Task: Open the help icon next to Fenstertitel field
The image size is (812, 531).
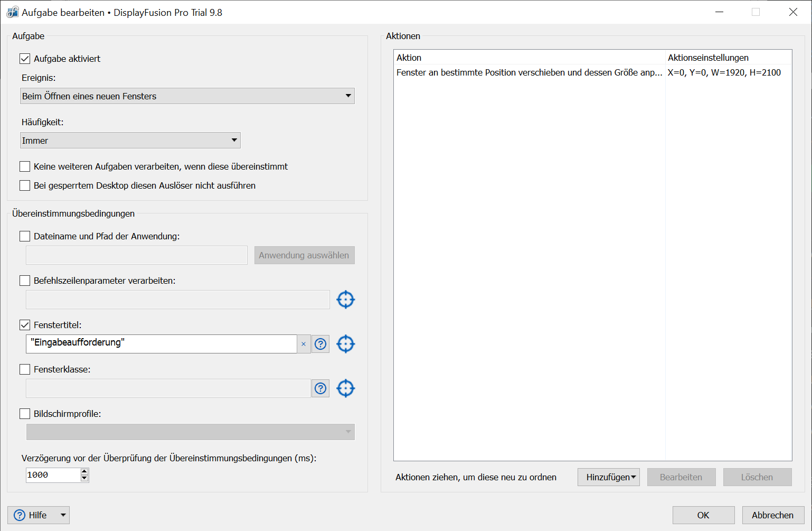Action: pyautogui.click(x=320, y=344)
